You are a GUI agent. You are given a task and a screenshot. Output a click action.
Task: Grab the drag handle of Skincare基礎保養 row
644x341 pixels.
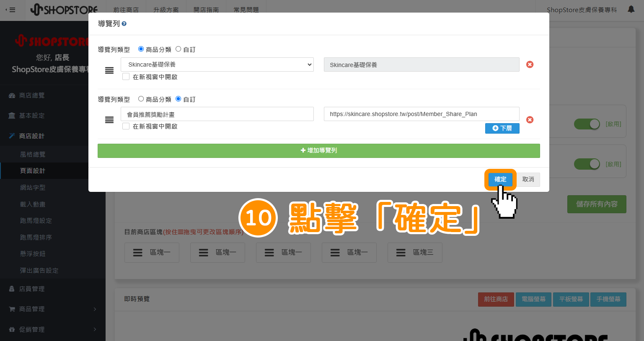[x=109, y=70]
